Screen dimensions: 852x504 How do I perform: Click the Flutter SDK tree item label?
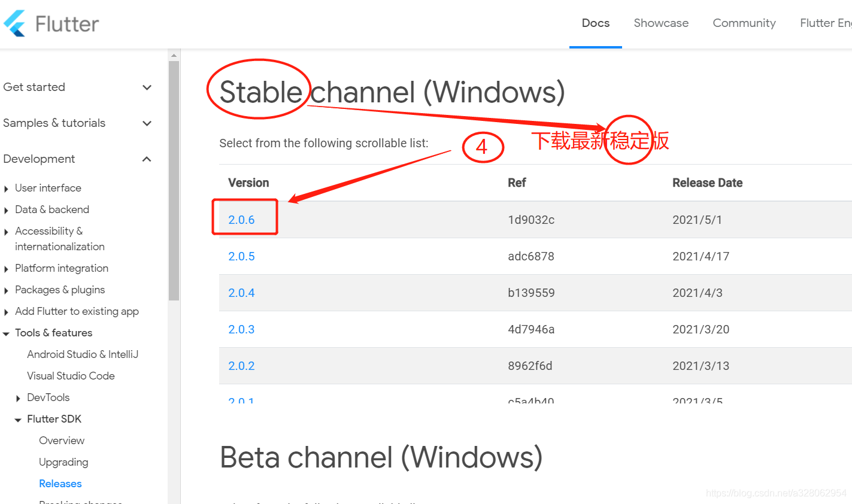[54, 419]
